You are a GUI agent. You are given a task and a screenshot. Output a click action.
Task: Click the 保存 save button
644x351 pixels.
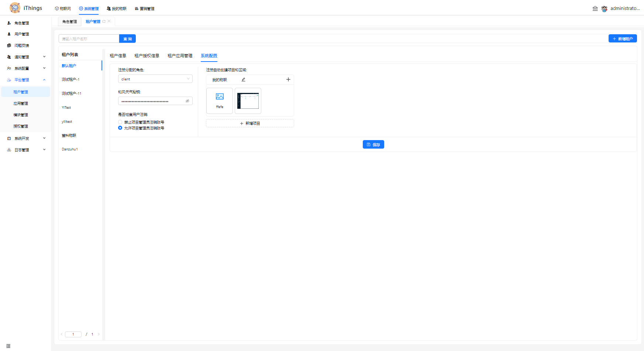(x=373, y=145)
